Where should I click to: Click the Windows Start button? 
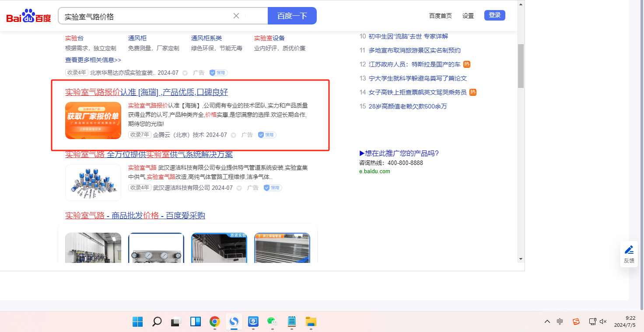tap(137, 322)
